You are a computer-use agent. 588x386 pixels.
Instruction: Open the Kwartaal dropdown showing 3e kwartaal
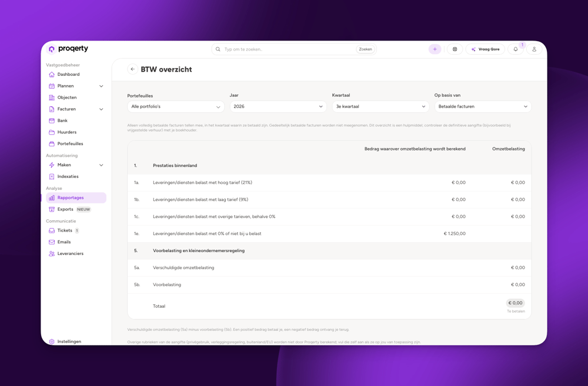click(380, 106)
